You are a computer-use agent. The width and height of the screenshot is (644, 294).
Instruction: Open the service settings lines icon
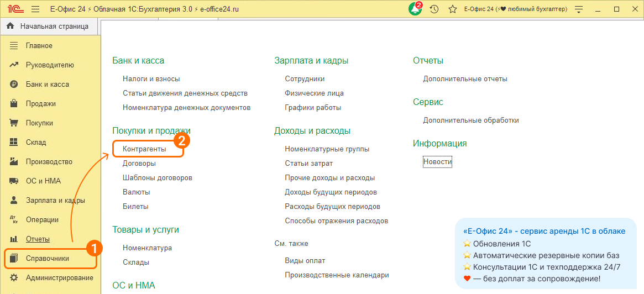(x=579, y=9)
